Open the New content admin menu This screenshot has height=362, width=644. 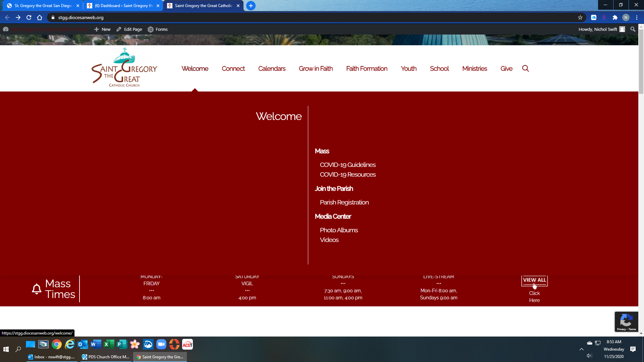coord(103,29)
